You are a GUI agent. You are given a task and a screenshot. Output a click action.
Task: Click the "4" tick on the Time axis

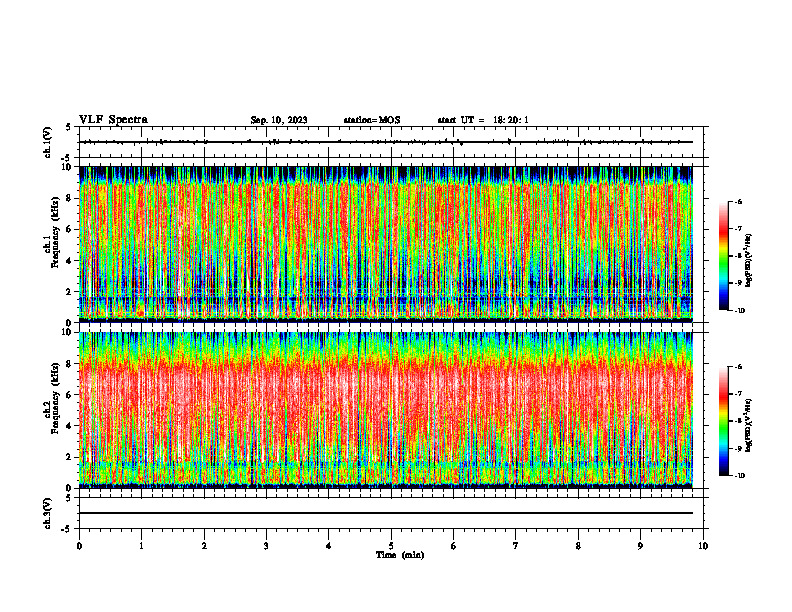tap(329, 546)
